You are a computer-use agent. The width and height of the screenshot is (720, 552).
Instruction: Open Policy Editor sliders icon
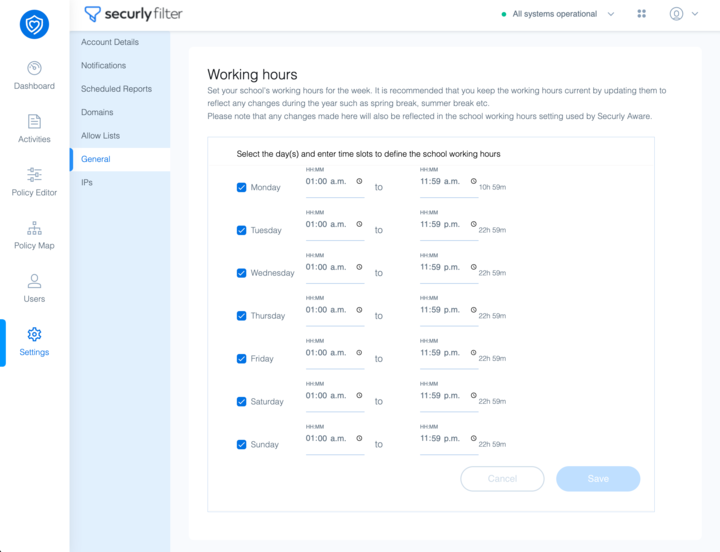(34, 175)
